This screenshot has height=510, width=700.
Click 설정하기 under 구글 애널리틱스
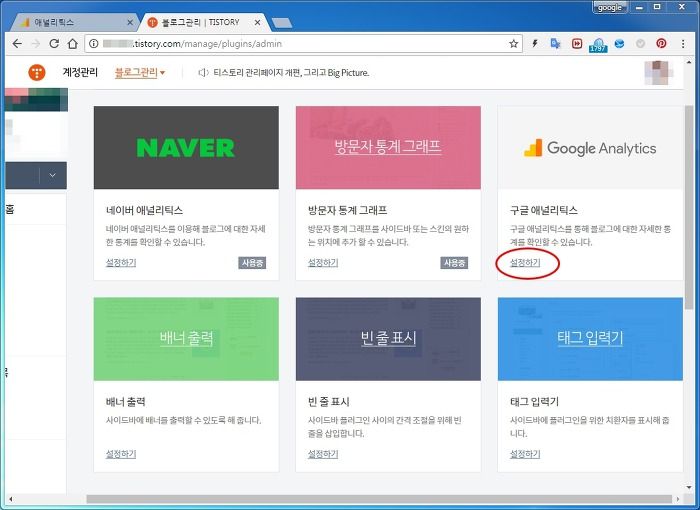[525, 263]
